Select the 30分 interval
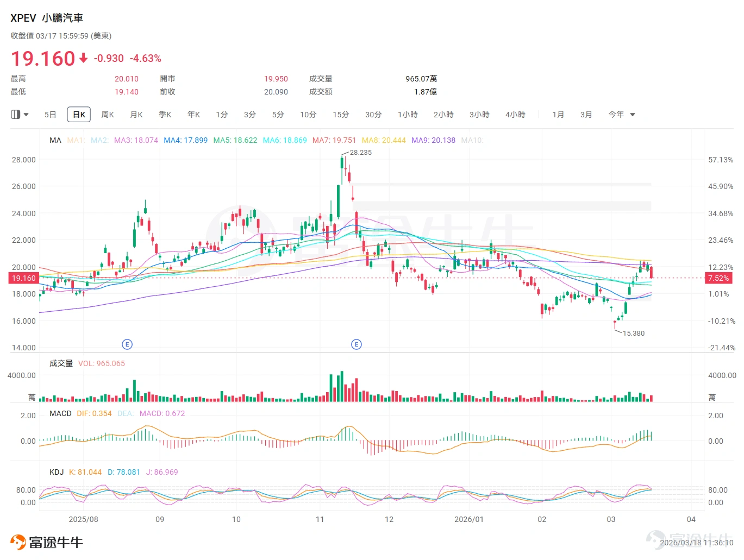Viewport: 744px width, 560px height. [373, 115]
